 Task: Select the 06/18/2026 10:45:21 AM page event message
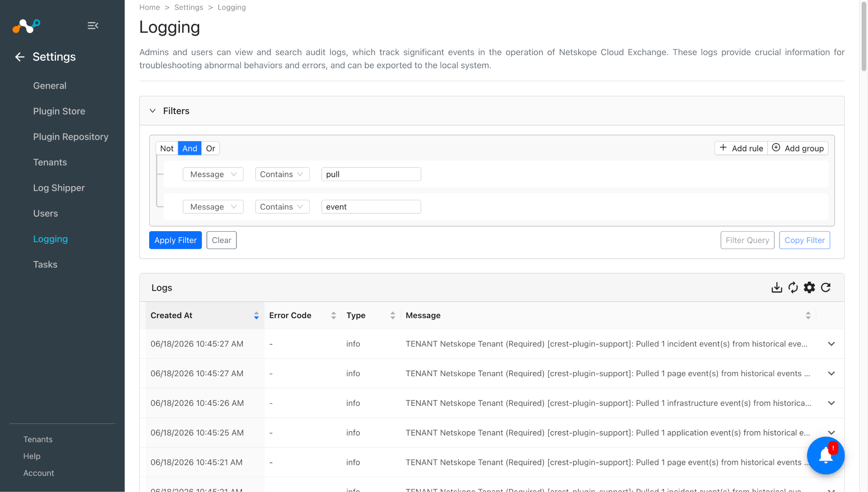tap(607, 463)
